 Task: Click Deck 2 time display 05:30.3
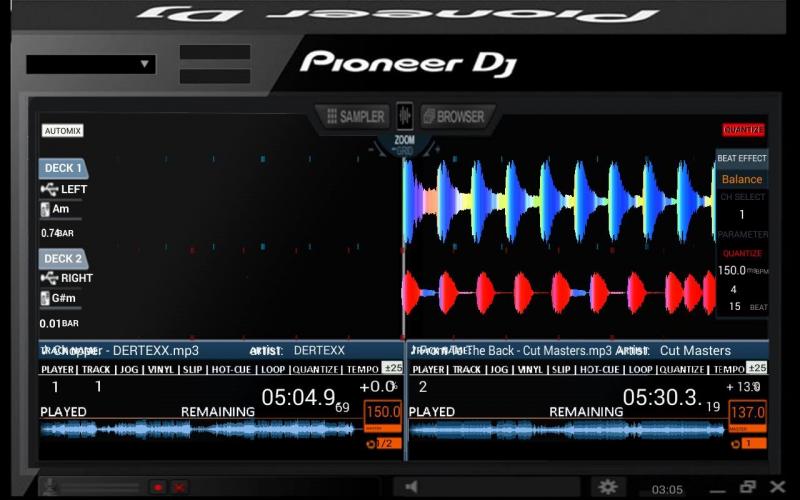[x=661, y=397]
